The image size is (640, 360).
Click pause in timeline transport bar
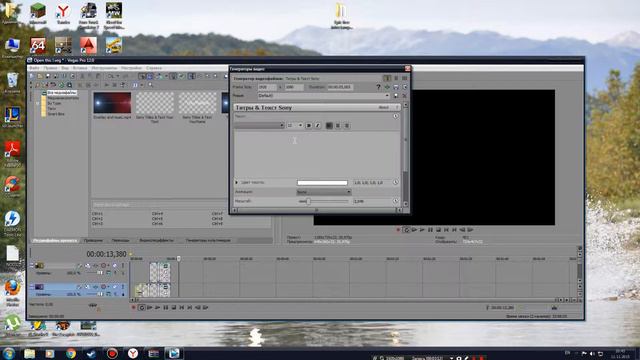[x=166, y=307]
